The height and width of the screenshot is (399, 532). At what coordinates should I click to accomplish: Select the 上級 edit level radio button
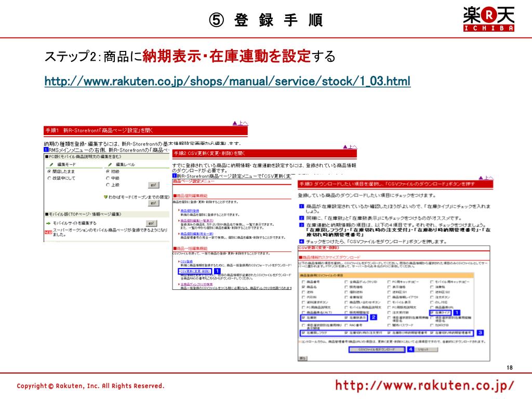pos(108,185)
